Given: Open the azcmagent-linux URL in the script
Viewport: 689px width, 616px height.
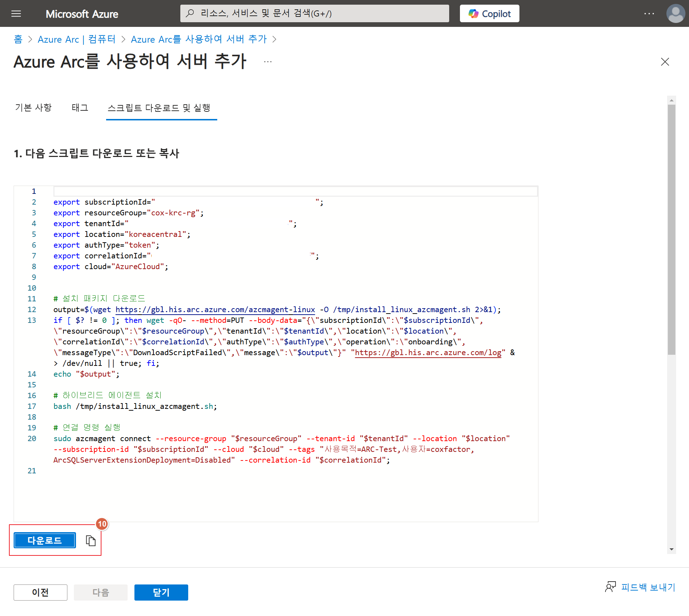Looking at the screenshot, I should [x=215, y=310].
